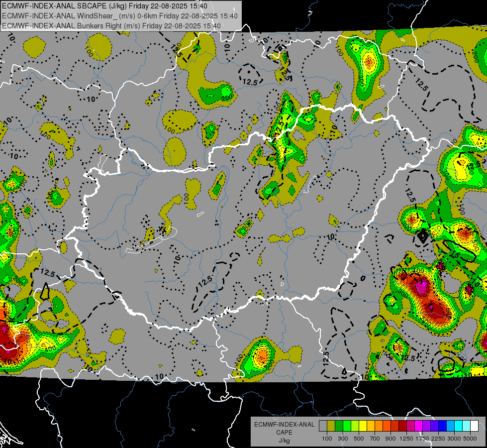Click the ECMWF-INDEX-ANAL legend title
The height and width of the screenshot is (448, 487).
[284, 425]
